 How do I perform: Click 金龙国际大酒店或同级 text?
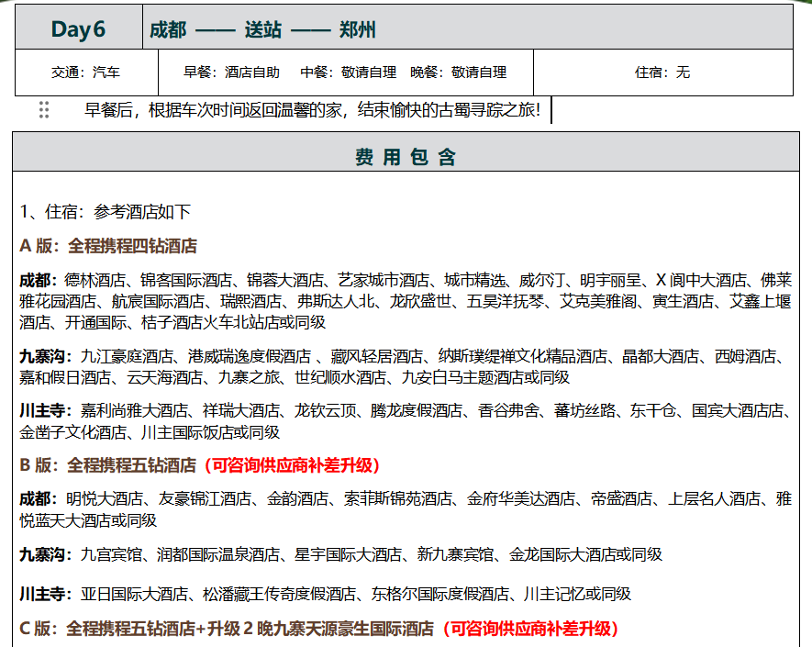point(585,555)
